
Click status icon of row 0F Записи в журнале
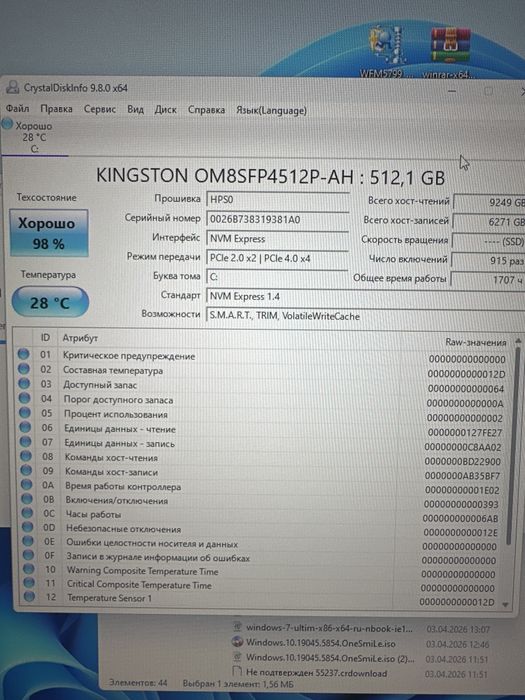pyautogui.click(x=29, y=555)
